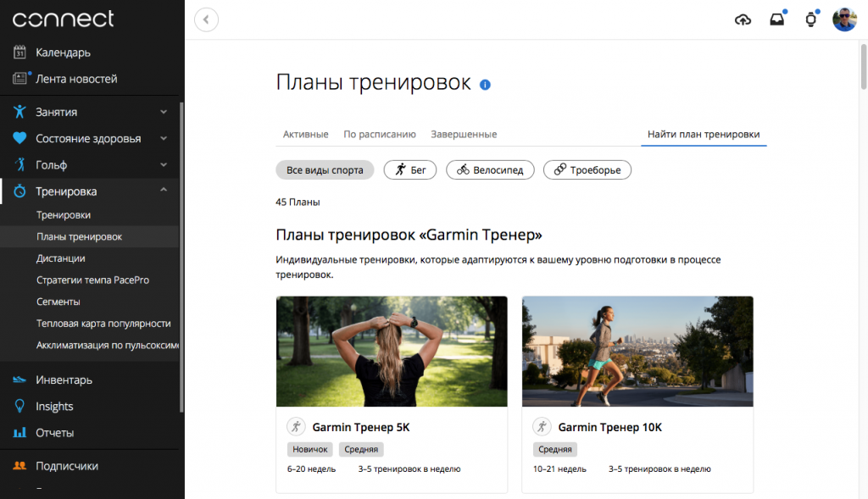Collapse the Тренировка sidebar section

click(x=164, y=191)
